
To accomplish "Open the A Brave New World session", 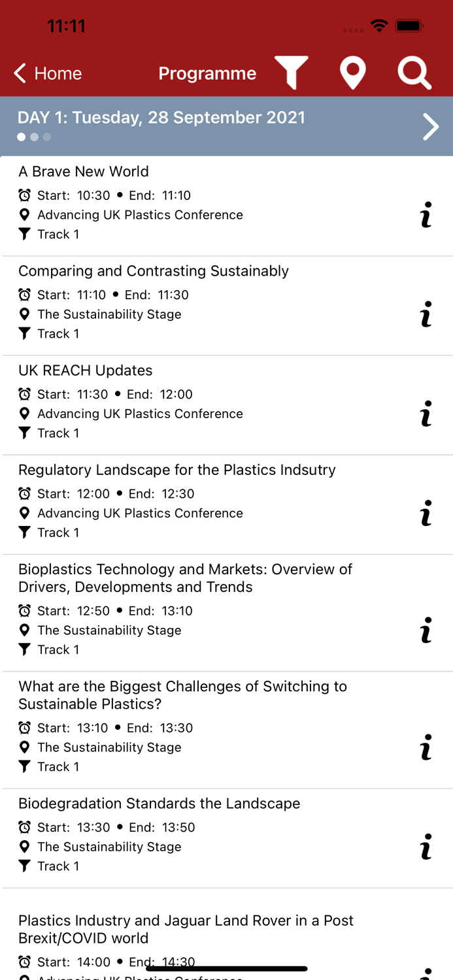I will (x=84, y=171).
